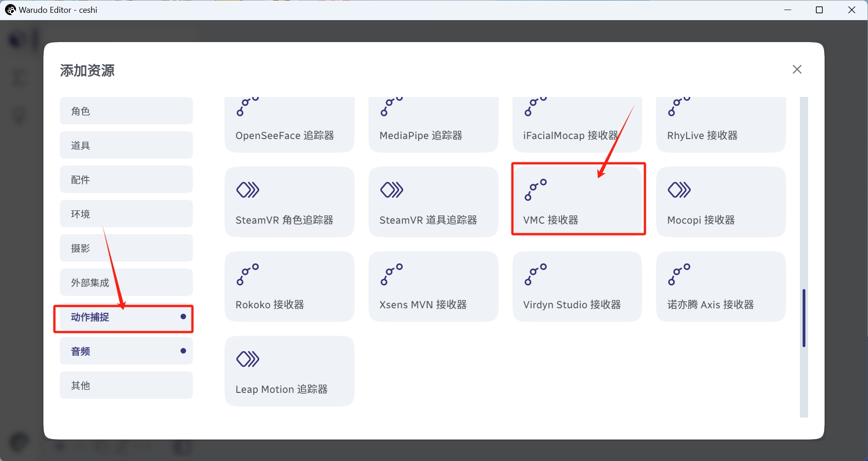868x461 pixels.
Task: Open the 其他 category
Action: 126,385
